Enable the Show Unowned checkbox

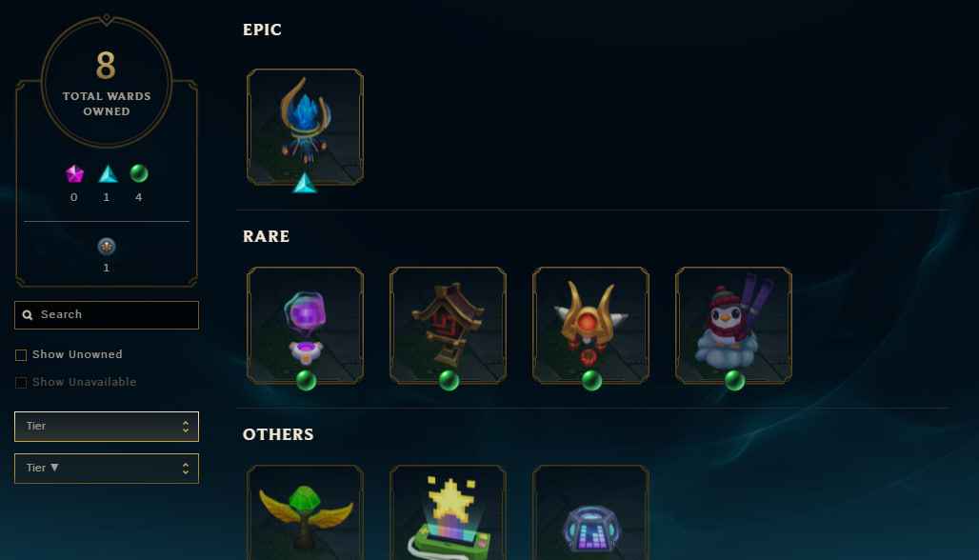pos(21,355)
